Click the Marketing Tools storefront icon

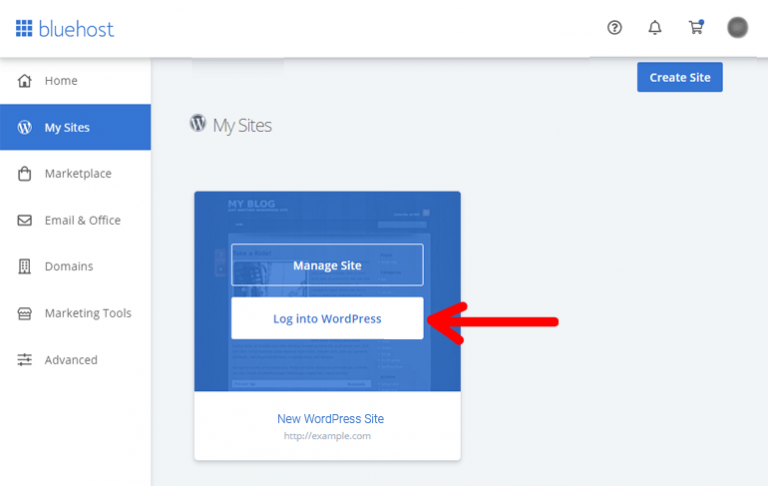(24, 314)
